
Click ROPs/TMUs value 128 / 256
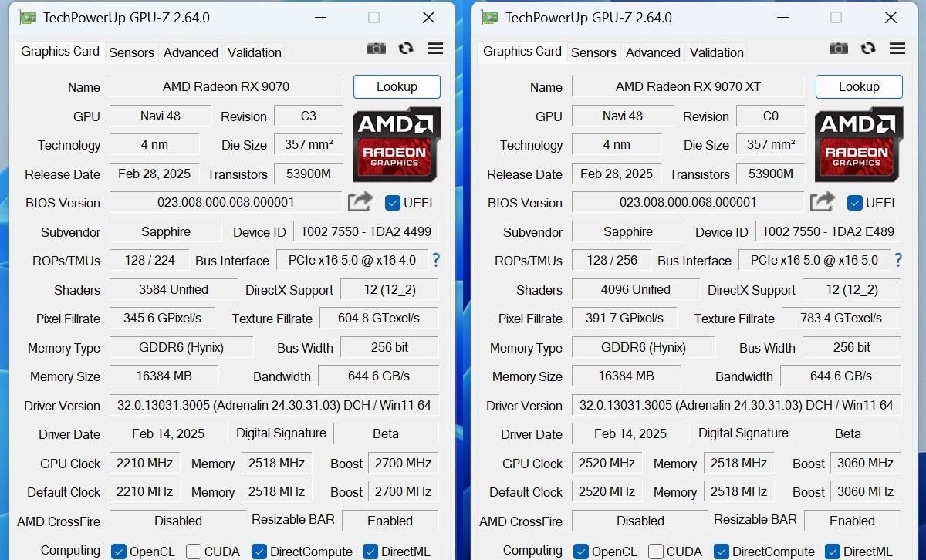point(612,260)
